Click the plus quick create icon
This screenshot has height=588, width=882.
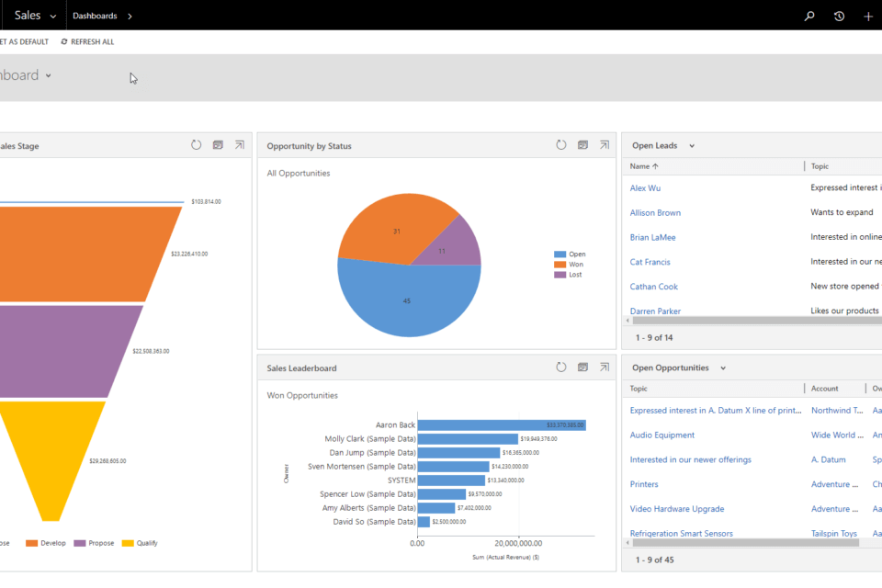pos(868,16)
